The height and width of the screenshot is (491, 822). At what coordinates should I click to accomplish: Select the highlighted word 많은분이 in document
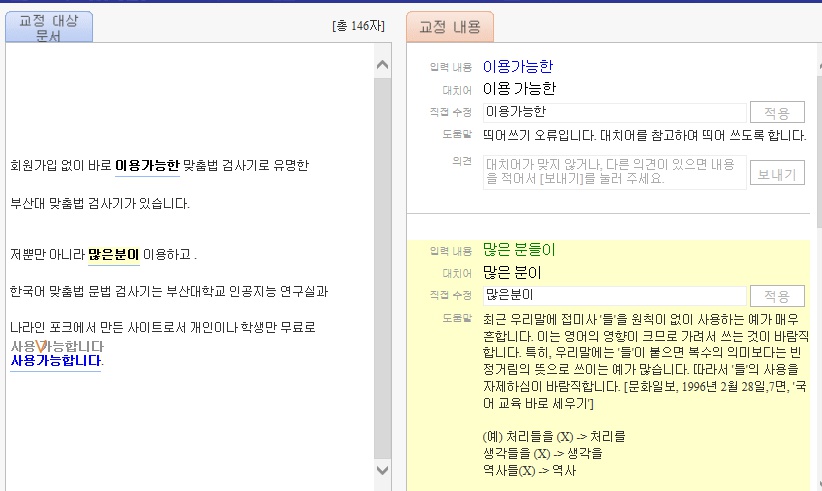[x=114, y=255]
